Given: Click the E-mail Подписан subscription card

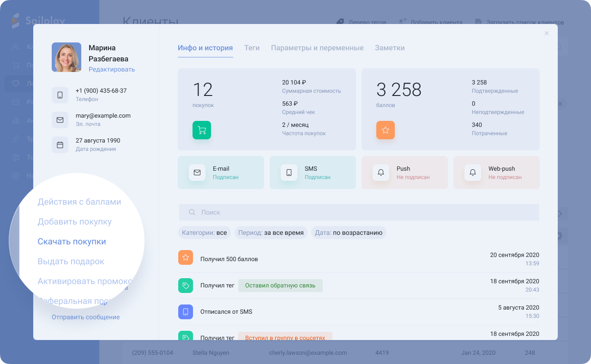Looking at the screenshot, I should pyautogui.click(x=221, y=173).
